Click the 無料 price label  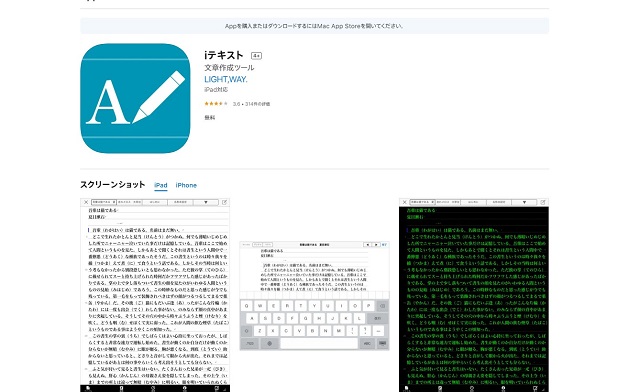point(209,118)
